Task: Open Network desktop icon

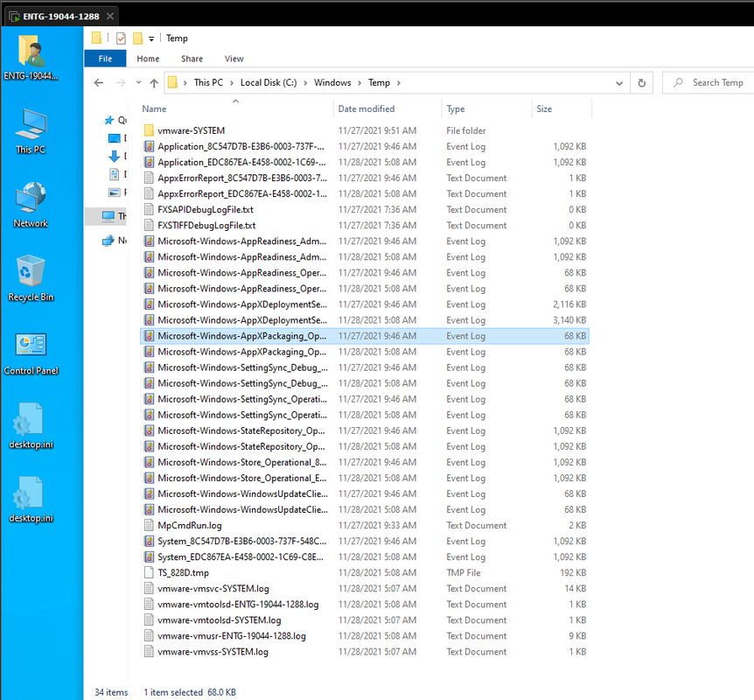Action: tap(31, 205)
